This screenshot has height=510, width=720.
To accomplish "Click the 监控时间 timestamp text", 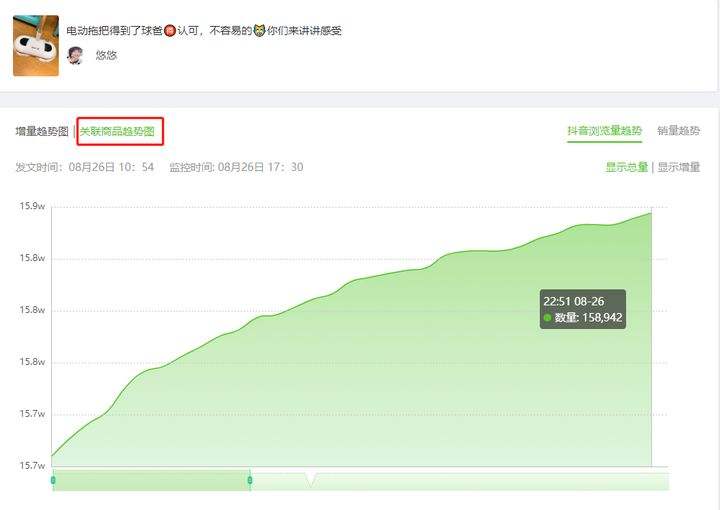I will [x=236, y=167].
